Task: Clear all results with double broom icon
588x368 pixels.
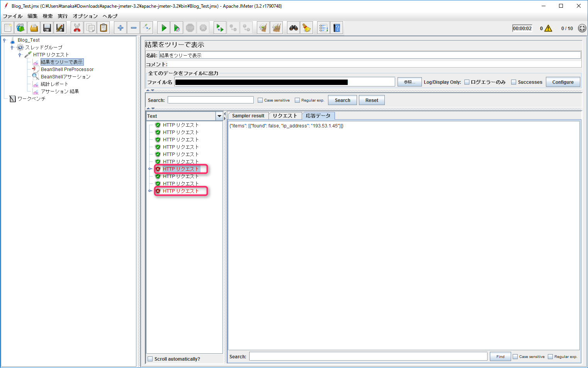Action: 277,28
